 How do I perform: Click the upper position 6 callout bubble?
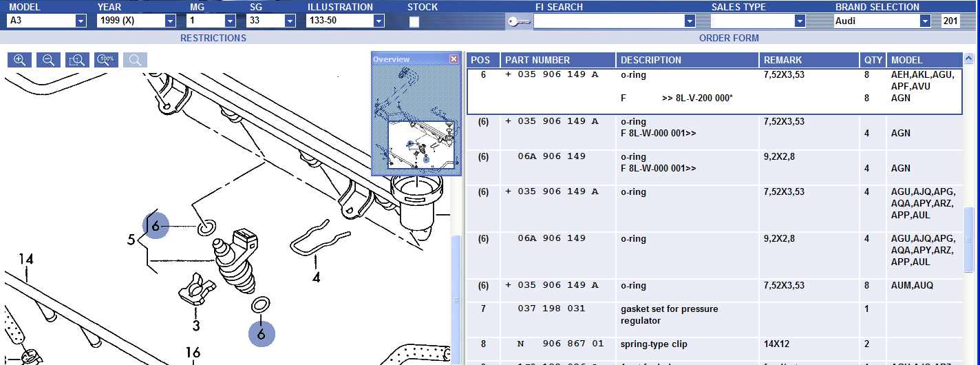click(156, 225)
